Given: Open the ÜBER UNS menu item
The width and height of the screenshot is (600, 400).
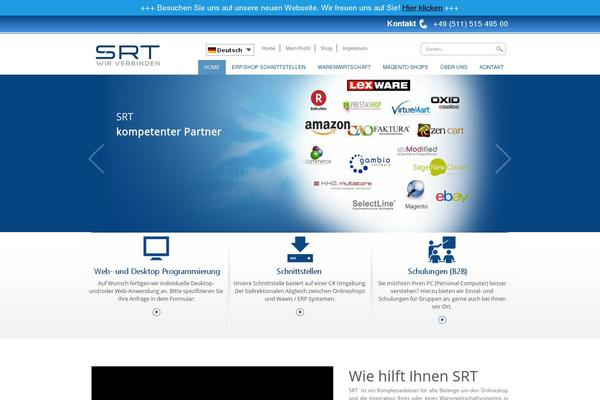Looking at the screenshot, I should click(x=453, y=67).
